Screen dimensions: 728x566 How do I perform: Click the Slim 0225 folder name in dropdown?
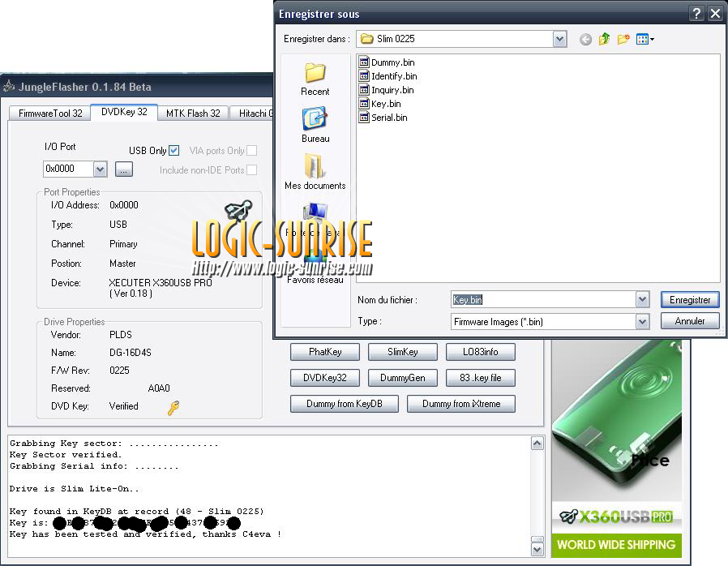[x=396, y=39]
